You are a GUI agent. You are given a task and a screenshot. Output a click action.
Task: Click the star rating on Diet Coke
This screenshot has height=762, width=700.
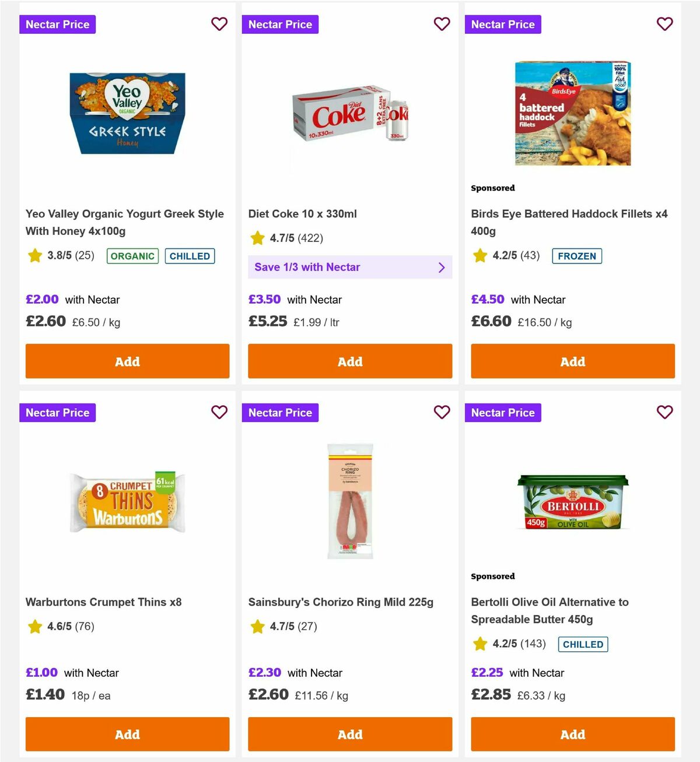[258, 238]
